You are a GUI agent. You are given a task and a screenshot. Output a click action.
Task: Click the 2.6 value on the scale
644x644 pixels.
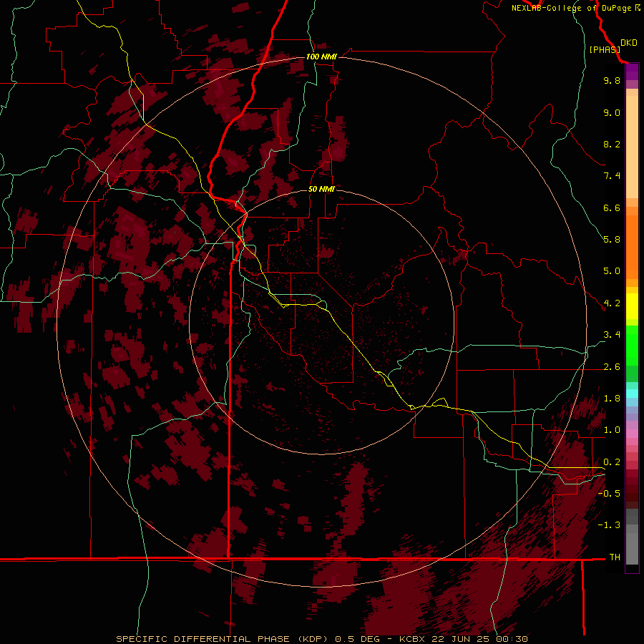click(612, 367)
